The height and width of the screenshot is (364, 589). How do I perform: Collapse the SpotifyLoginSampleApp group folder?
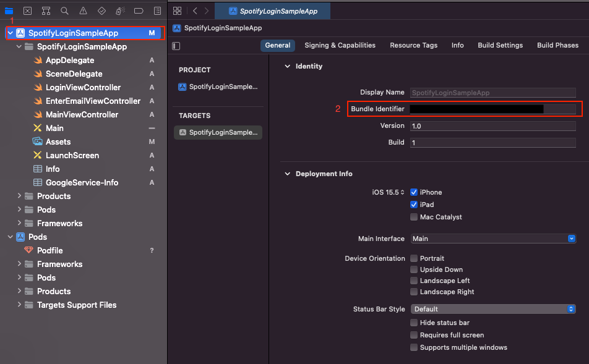[x=19, y=46]
